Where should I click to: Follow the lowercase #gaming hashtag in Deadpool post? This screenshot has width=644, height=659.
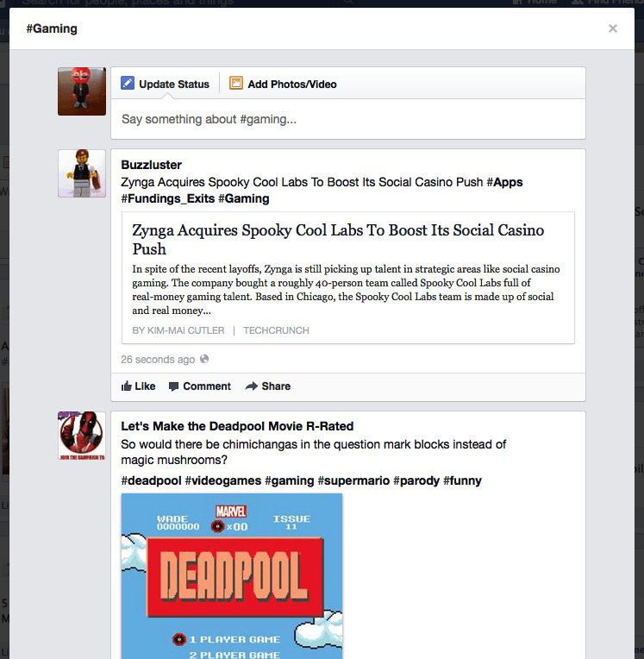(290, 480)
